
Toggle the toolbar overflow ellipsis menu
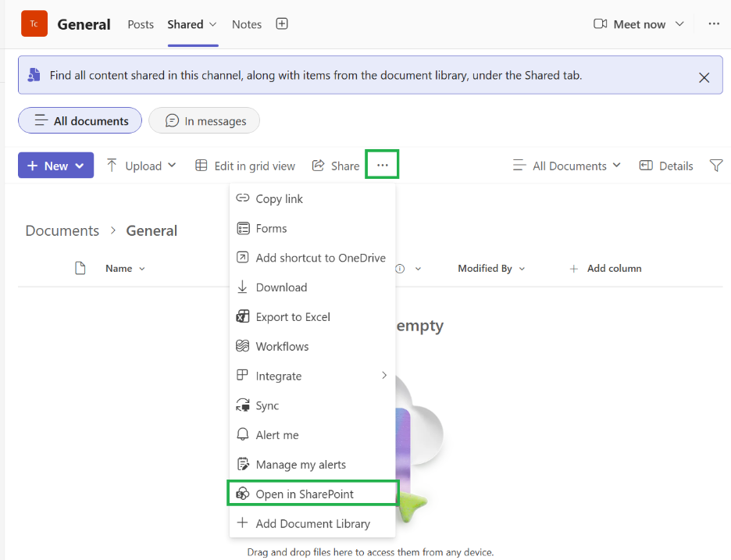382,165
